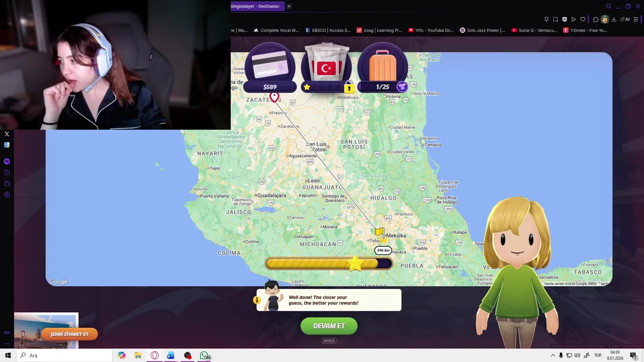Viewport: 644px width, 362px height.
Task: Click the pinboard pin icon in toolbar
Action: (546, 19)
